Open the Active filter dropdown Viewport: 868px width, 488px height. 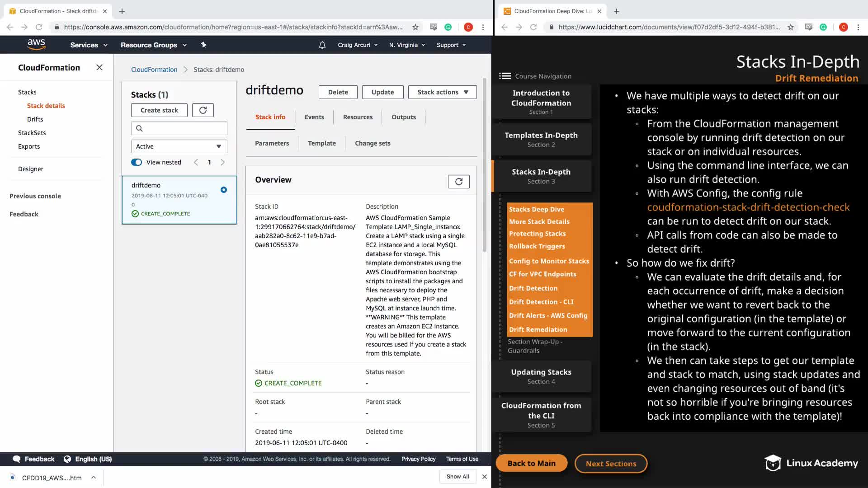[179, 146]
